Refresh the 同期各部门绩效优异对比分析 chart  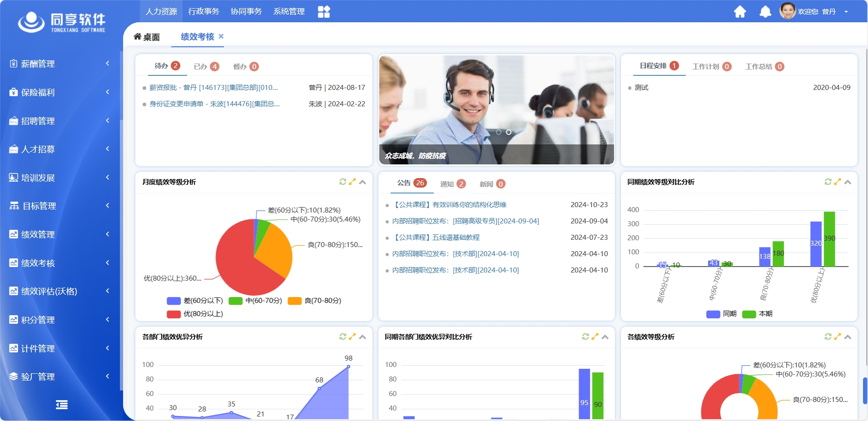pyautogui.click(x=585, y=337)
